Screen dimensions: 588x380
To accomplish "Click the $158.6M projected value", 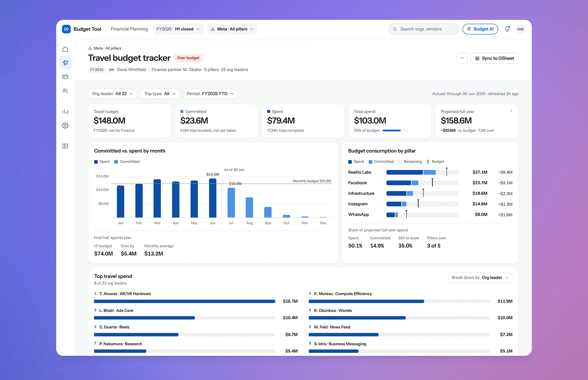I will (457, 121).
